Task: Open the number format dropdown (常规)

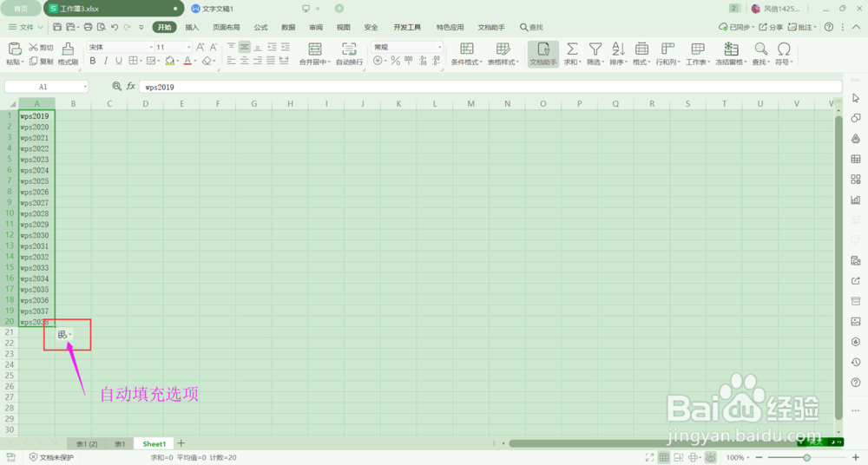Action: click(x=439, y=47)
